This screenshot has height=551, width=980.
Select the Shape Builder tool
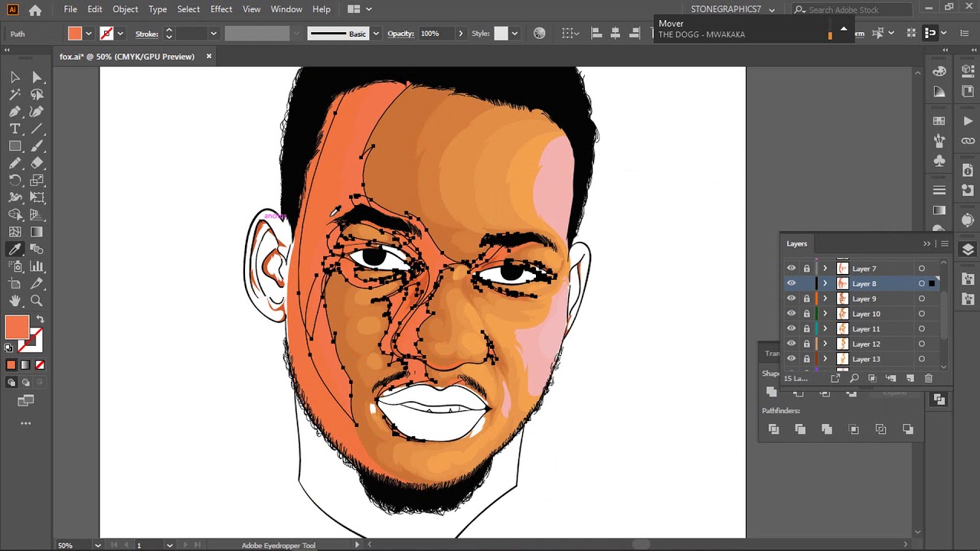[15, 215]
